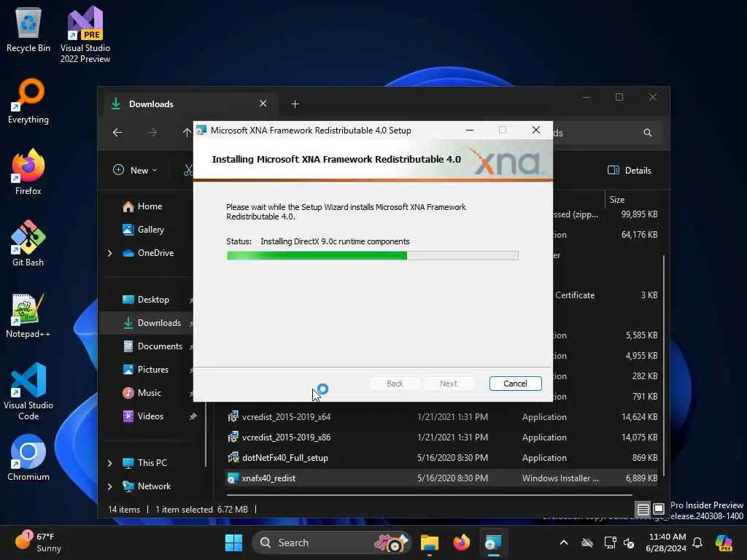
Task: Open the Copilot Preview taskbar icon
Action: [724, 542]
